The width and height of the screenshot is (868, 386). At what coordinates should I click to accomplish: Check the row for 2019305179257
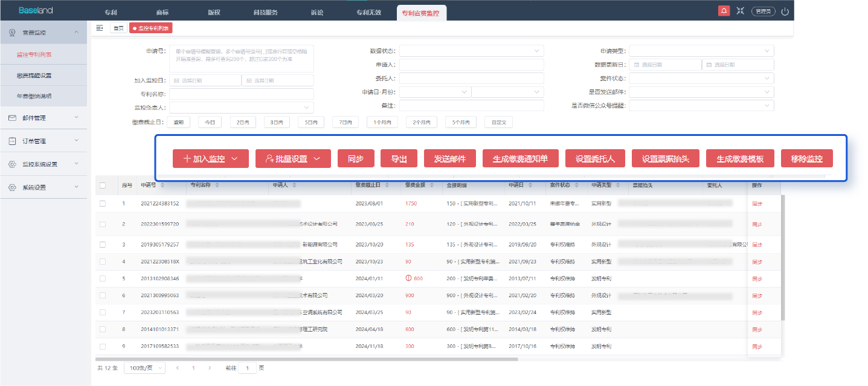coord(103,245)
